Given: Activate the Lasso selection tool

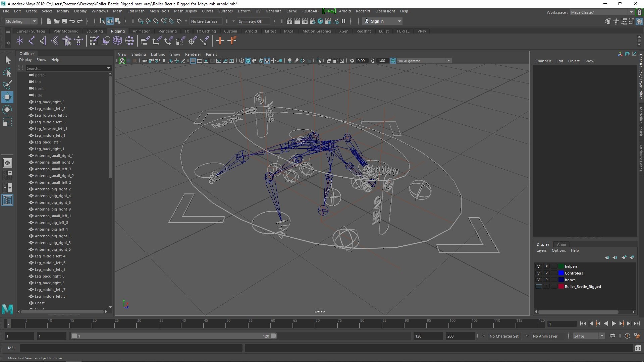Looking at the screenshot, I should 8,72.
